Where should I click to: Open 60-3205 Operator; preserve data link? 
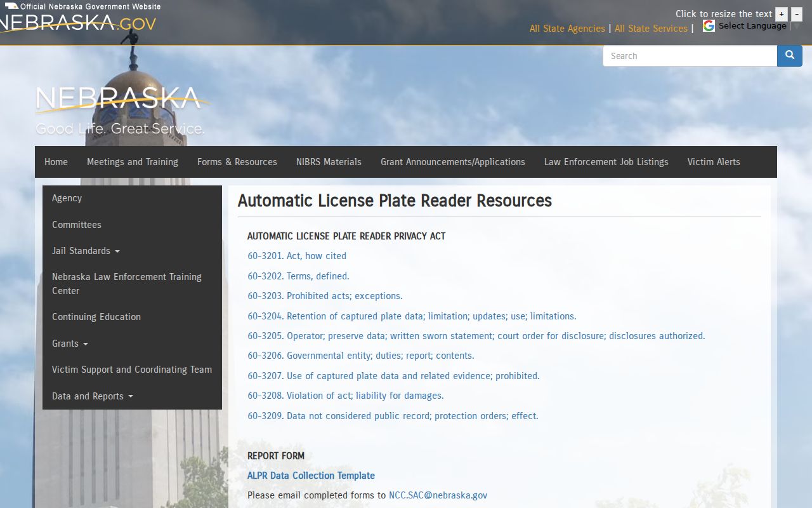tap(476, 336)
